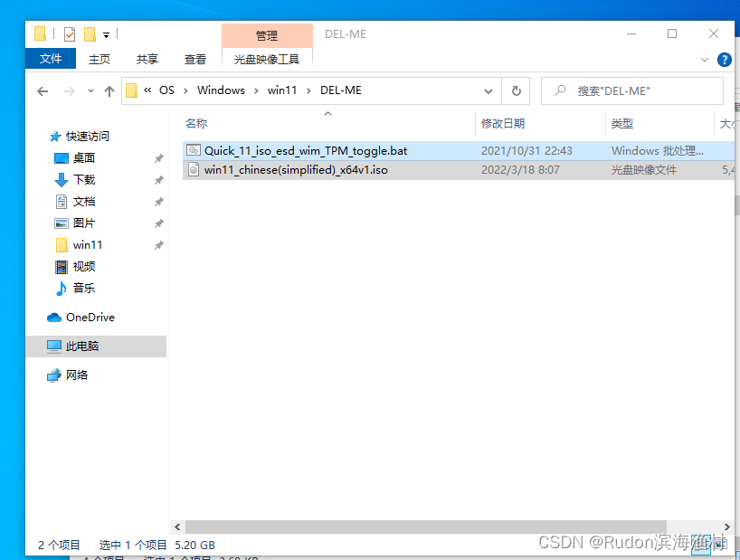Go forward with the right arrow button

70,91
